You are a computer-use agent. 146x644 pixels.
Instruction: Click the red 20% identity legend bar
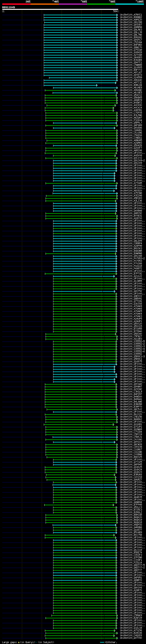16,4
